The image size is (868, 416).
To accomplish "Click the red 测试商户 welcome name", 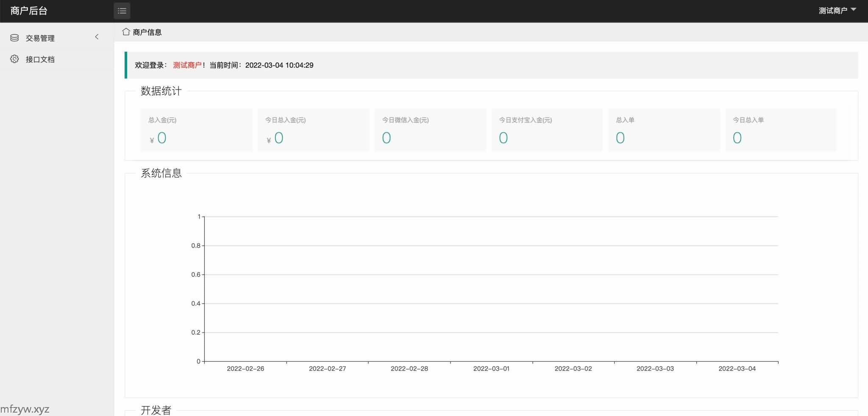I will [x=187, y=65].
